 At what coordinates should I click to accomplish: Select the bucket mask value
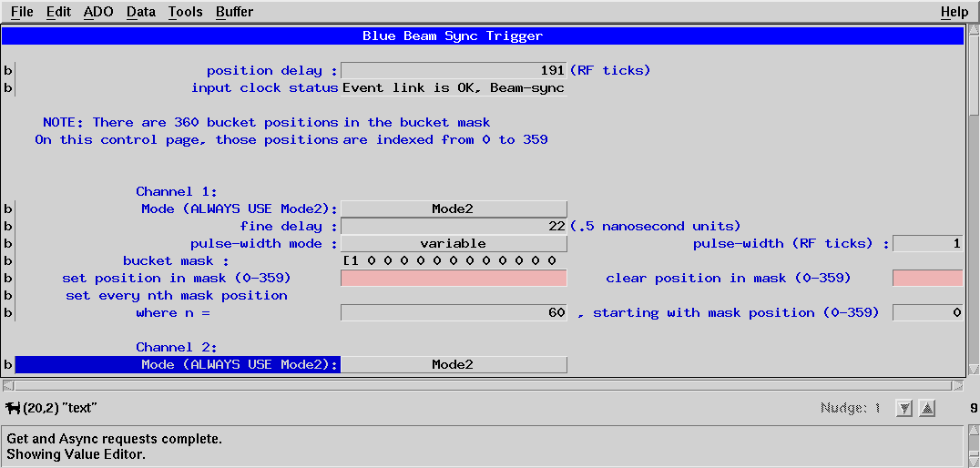point(454,260)
